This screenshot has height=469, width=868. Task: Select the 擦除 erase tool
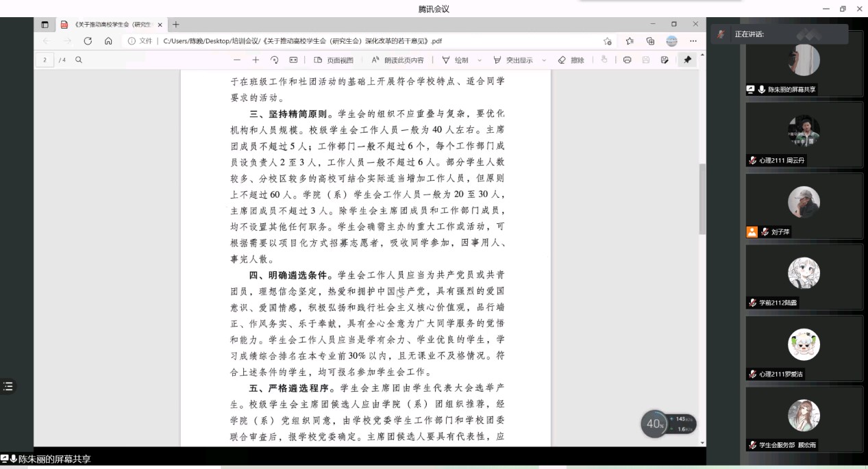(571, 60)
